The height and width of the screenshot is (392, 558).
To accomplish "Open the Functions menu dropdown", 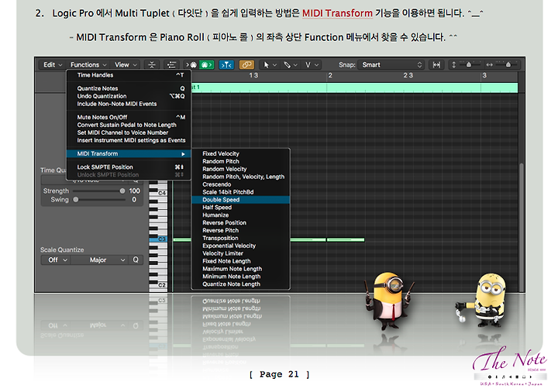I will pyautogui.click(x=88, y=65).
